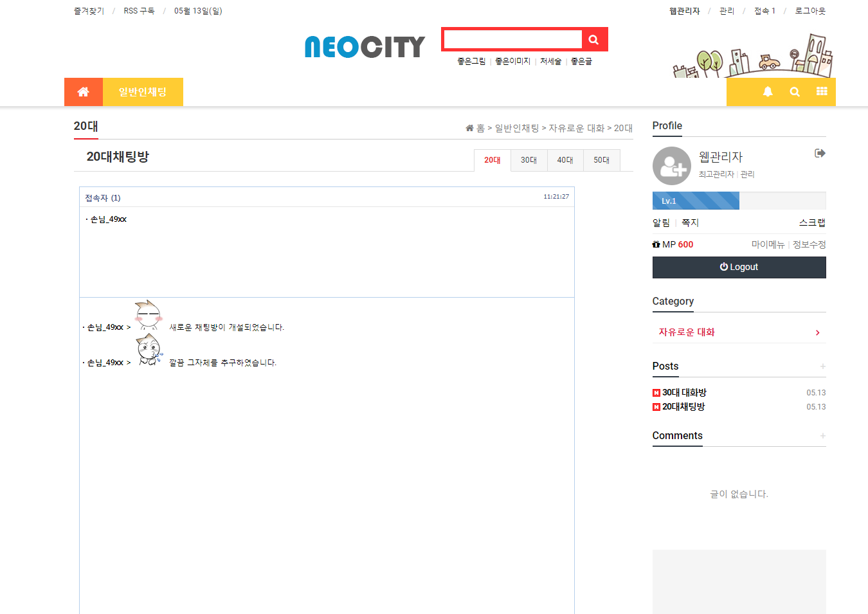Select the 좋은이미지 search keyword

(x=513, y=61)
